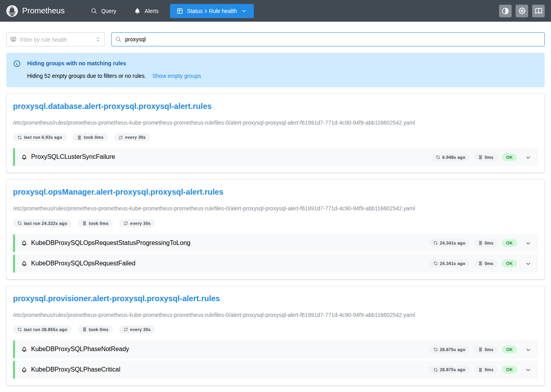Click the KubeDBProxySQLPhaseNotReady rule name
551x392 pixels.
point(80,349)
